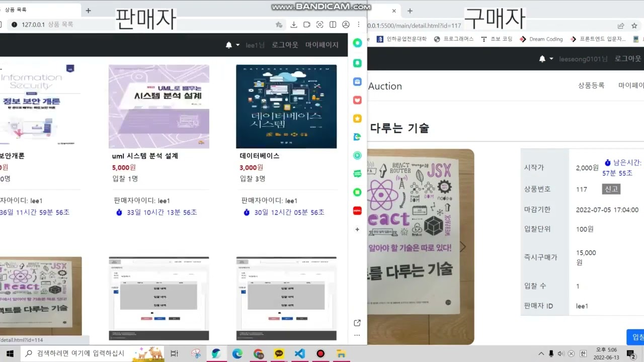
Task: Click the Windows taskbar search box
Action: 80,353
